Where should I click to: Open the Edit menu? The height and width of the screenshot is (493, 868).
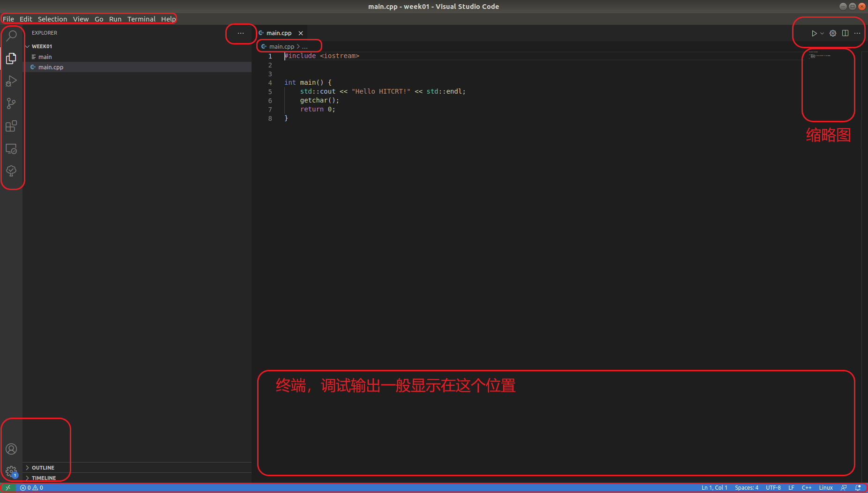tap(26, 19)
